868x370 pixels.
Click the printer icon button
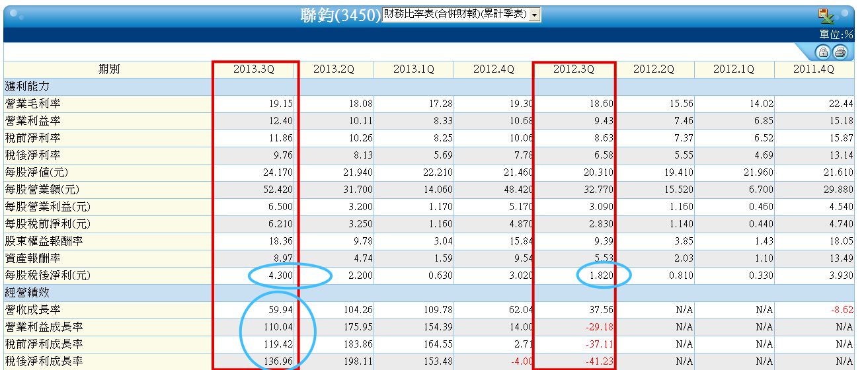(840, 53)
